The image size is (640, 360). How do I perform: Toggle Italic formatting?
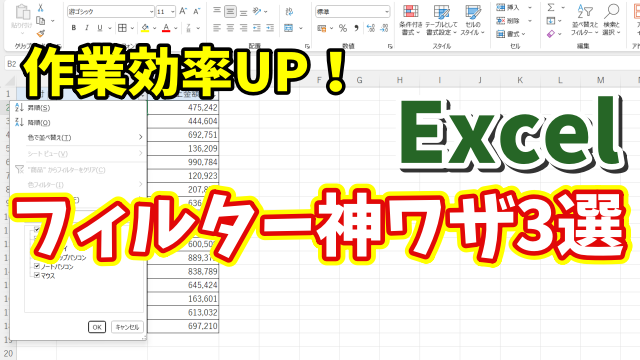(x=87, y=28)
